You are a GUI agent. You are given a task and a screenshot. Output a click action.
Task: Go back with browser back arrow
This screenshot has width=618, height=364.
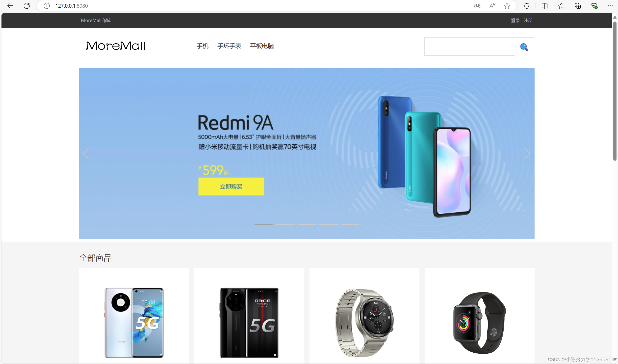pyautogui.click(x=10, y=6)
